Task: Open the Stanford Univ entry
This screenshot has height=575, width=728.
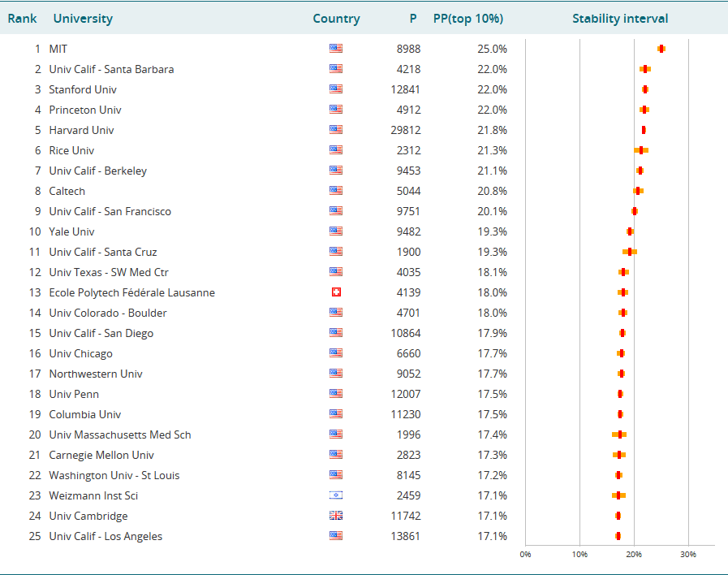Action: [83, 89]
